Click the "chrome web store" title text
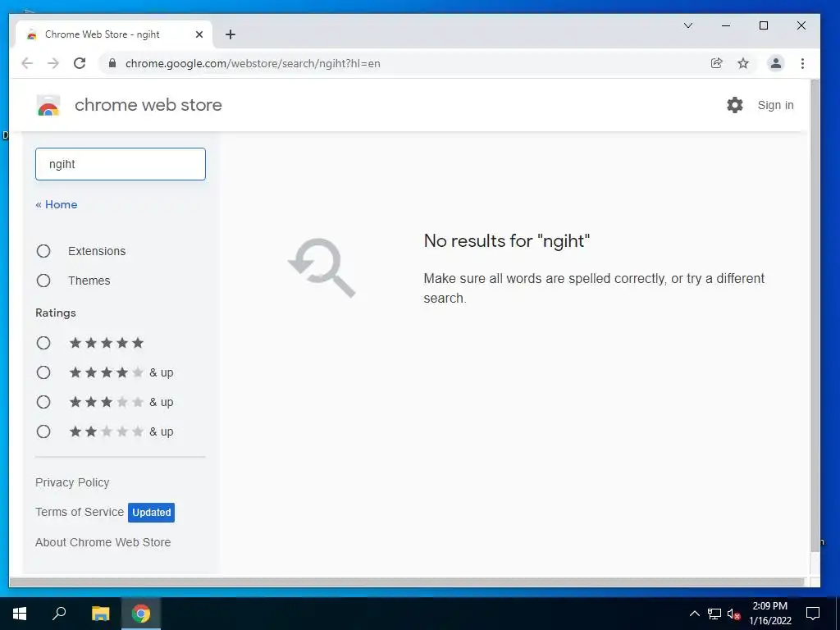This screenshot has height=630, width=840. (148, 105)
